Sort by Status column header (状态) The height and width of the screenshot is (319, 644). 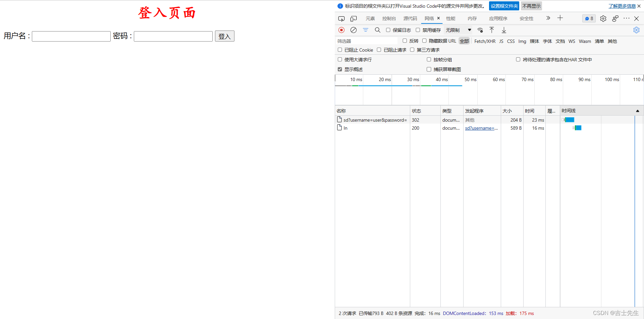pos(425,111)
